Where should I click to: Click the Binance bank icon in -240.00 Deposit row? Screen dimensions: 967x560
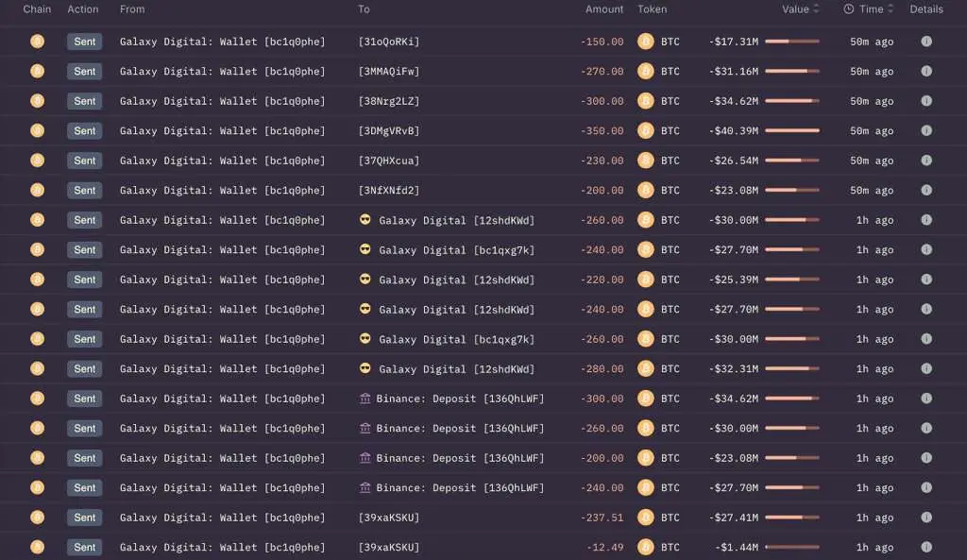click(365, 488)
